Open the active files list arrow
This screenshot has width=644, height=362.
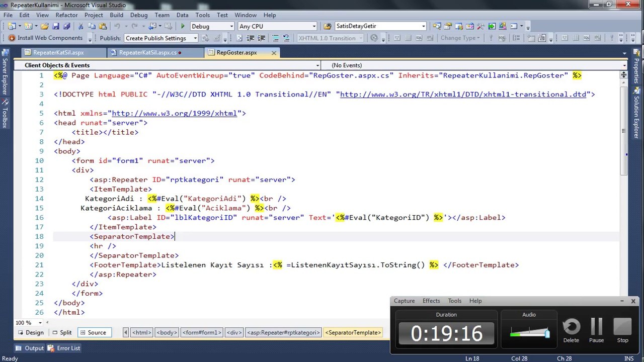(624, 53)
